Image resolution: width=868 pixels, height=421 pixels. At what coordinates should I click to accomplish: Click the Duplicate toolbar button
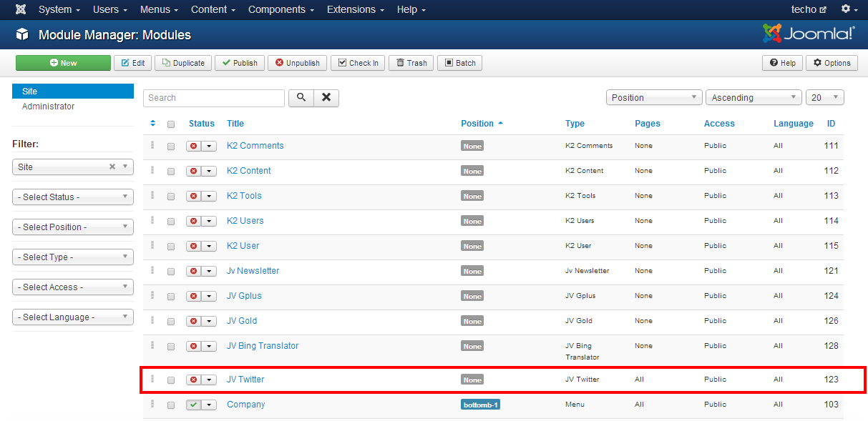tap(183, 63)
